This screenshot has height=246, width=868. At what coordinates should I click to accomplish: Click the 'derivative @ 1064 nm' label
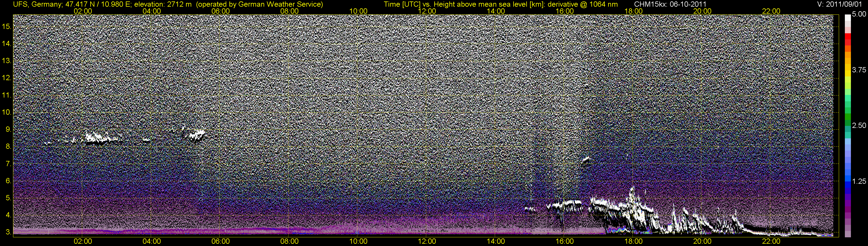coord(583,4)
